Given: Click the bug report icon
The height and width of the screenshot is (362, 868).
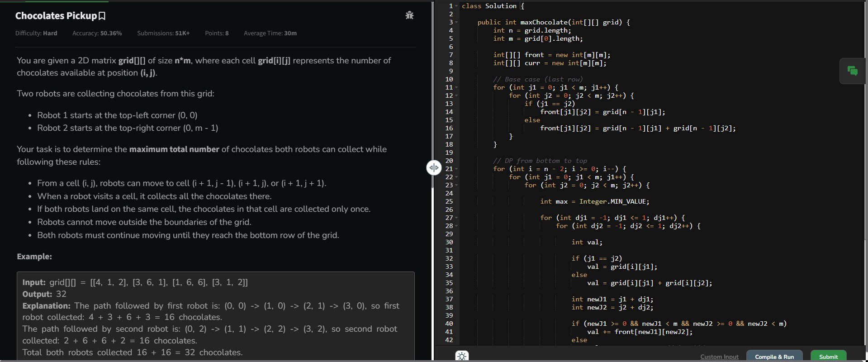Looking at the screenshot, I should click(409, 15).
